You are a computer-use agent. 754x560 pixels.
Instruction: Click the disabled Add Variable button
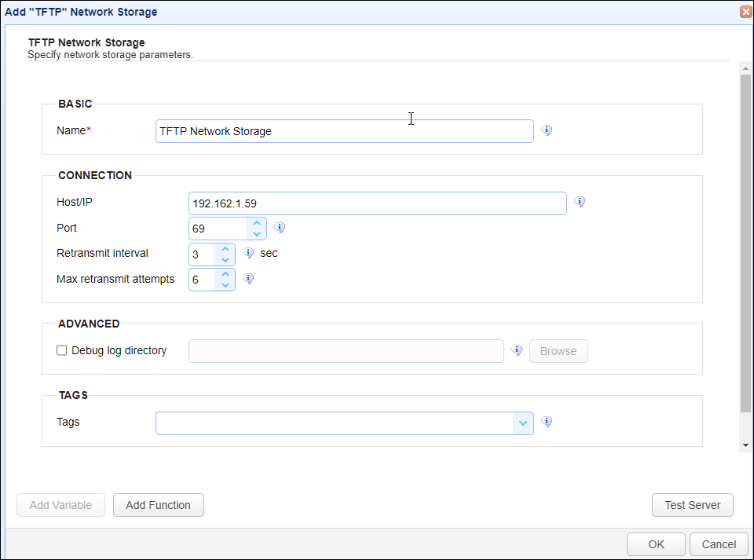coord(60,505)
